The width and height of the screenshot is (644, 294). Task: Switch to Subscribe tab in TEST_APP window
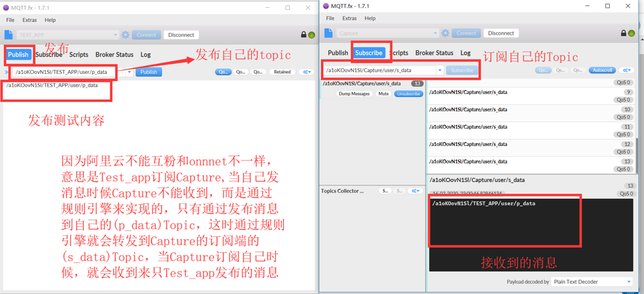pyautogui.click(x=49, y=55)
